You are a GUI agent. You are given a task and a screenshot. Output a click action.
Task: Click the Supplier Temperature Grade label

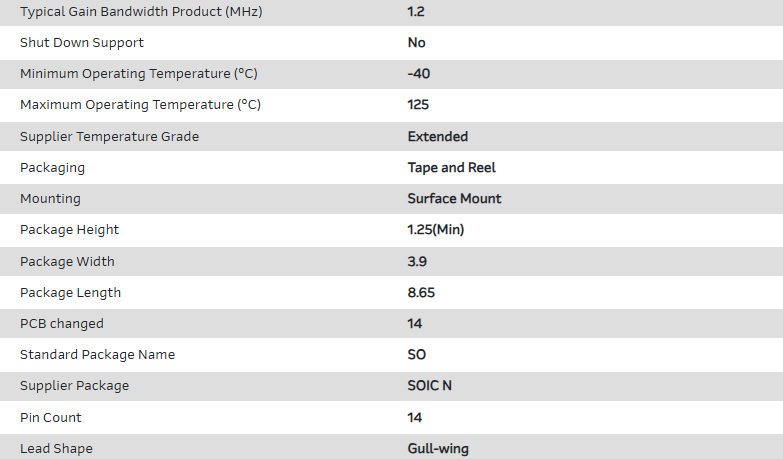click(109, 136)
